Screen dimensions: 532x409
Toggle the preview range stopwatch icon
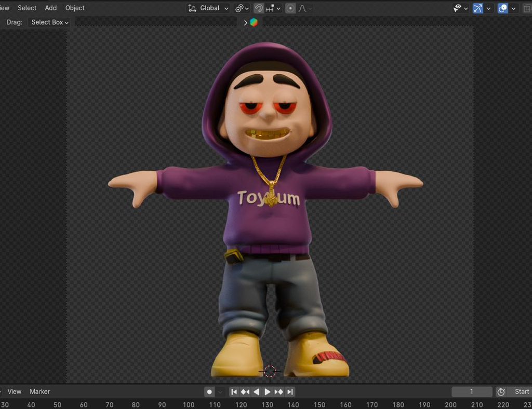(x=501, y=392)
